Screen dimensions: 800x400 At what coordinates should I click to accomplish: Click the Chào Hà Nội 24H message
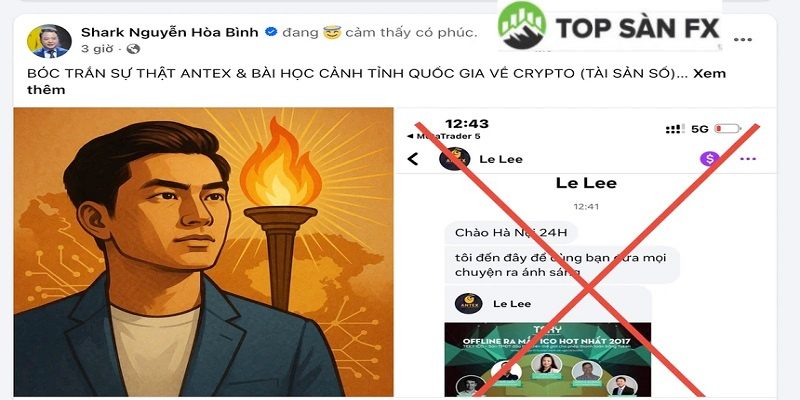point(511,233)
